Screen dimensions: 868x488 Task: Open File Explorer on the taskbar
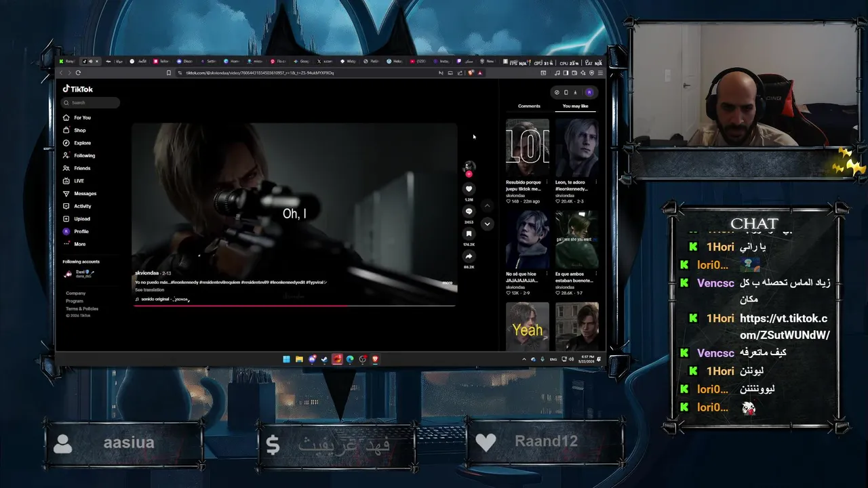tap(299, 359)
